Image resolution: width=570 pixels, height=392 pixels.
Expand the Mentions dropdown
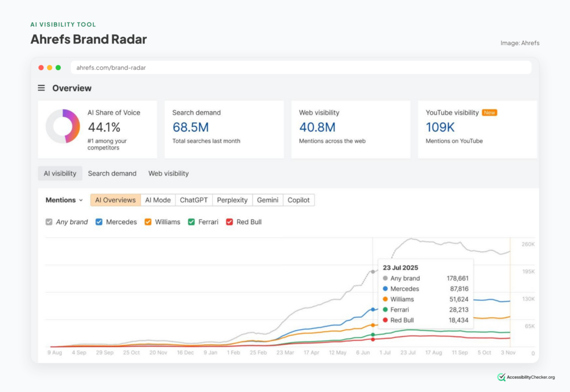point(64,200)
